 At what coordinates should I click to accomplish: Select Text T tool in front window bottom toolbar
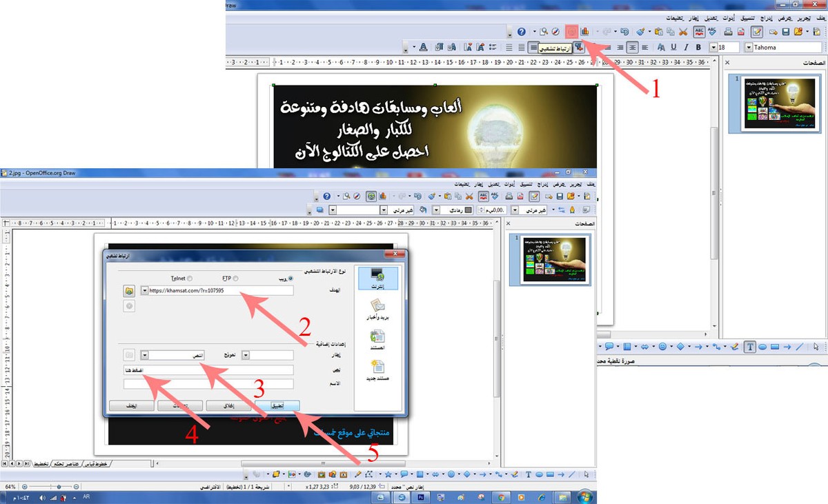click(529, 474)
